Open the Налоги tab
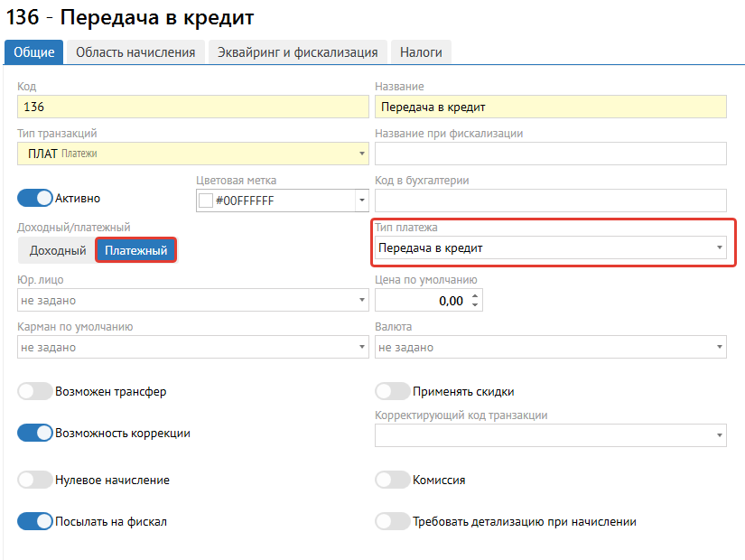Image resolution: width=745 pixels, height=560 pixels. (x=421, y=52)
